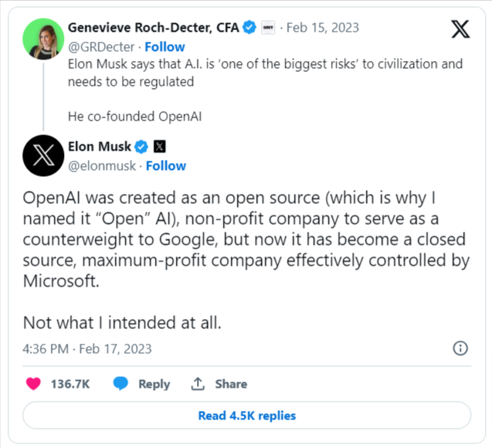Click the X logo in top-right corner

[460, 30]
